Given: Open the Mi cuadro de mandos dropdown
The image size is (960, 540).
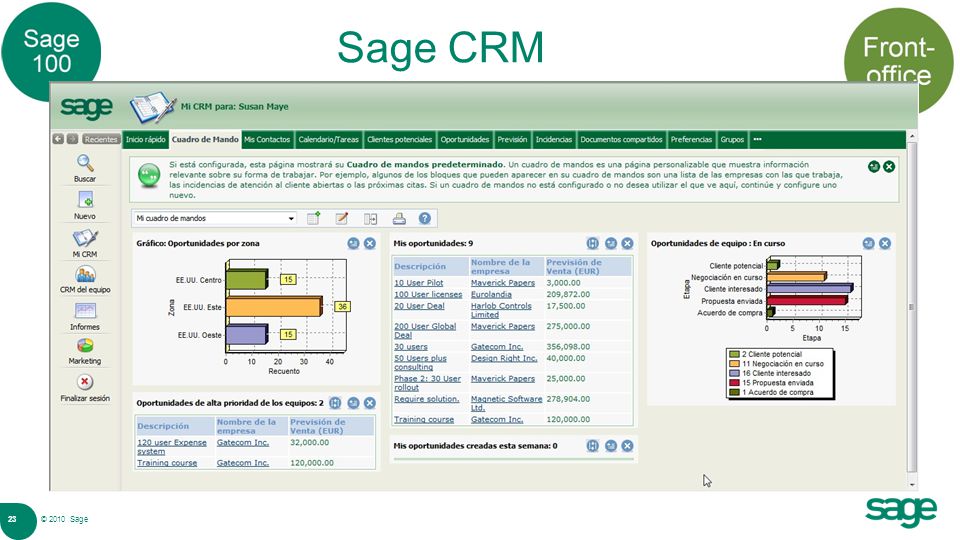Looking at the screenshot, I should (215, 218).
